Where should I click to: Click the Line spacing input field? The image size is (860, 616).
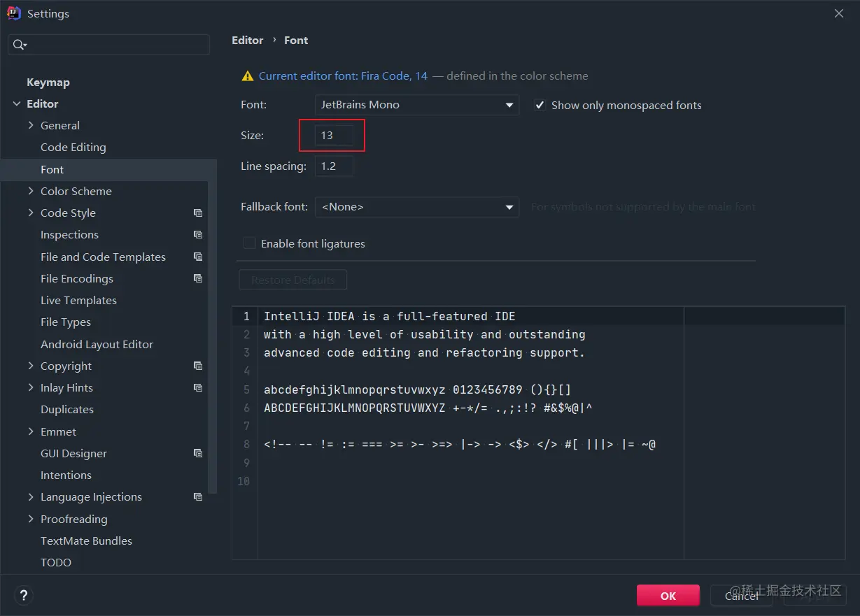tap(334, 166)
